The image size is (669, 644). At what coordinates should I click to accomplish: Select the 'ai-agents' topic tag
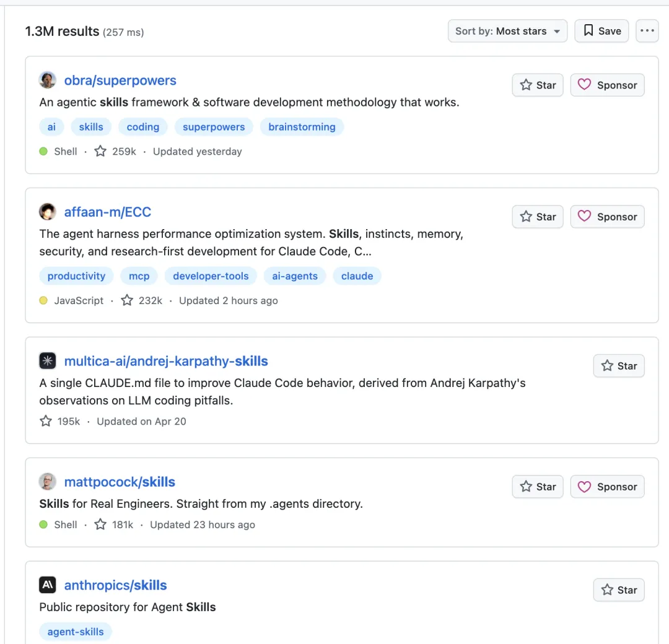tap(295, 276)
